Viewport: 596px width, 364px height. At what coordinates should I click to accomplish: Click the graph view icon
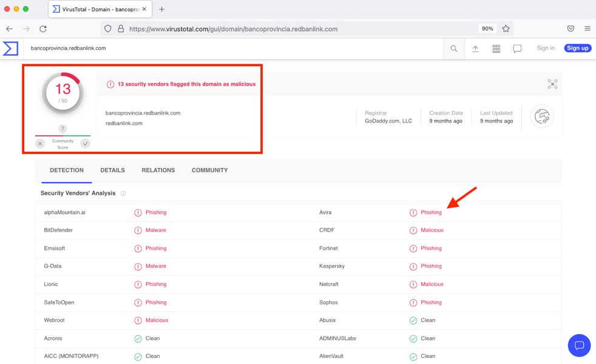(552, 84)
